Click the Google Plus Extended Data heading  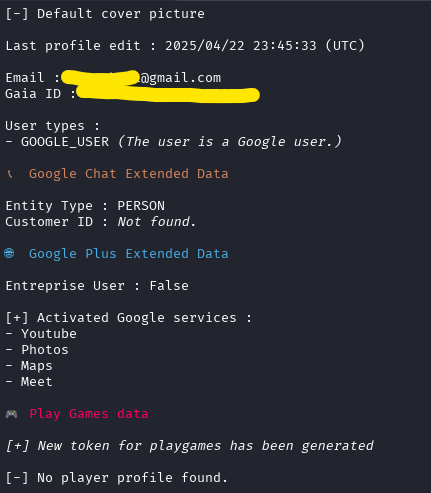point(129,254)
